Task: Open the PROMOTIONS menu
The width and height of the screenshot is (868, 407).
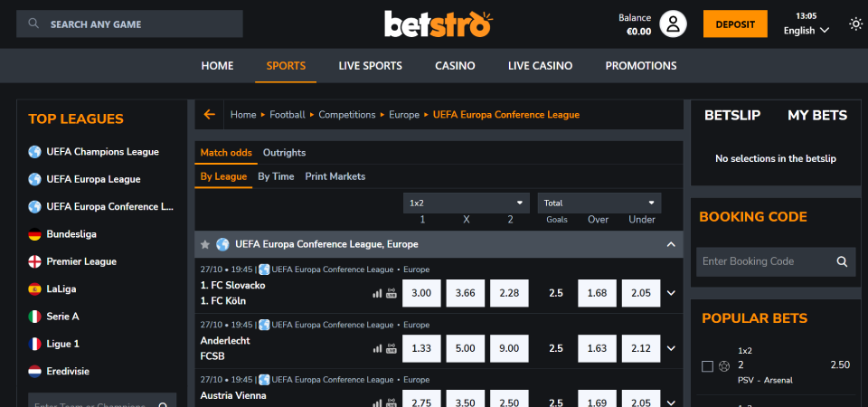Action: 641,66
